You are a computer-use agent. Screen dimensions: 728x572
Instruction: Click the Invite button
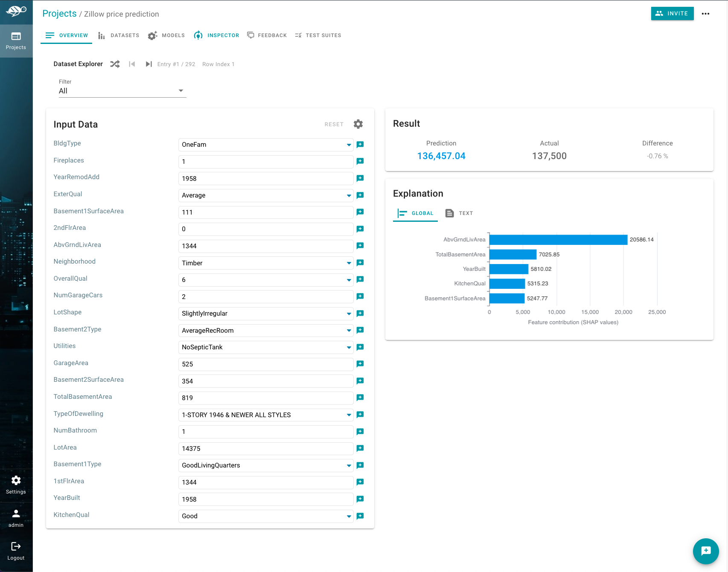pos(672,14)
